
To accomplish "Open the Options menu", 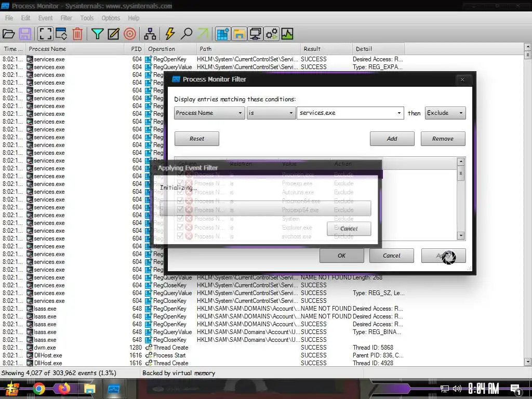I will click(x=111, y=18).
